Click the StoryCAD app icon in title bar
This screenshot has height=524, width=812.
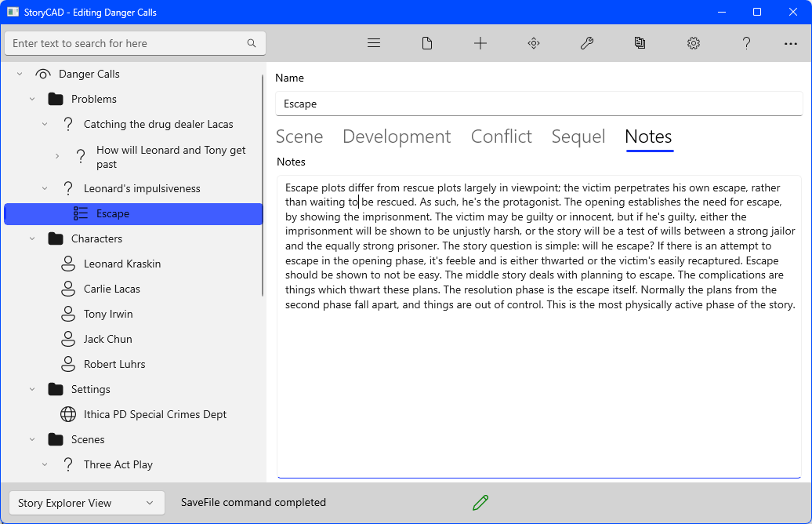(x=13, y=12)
